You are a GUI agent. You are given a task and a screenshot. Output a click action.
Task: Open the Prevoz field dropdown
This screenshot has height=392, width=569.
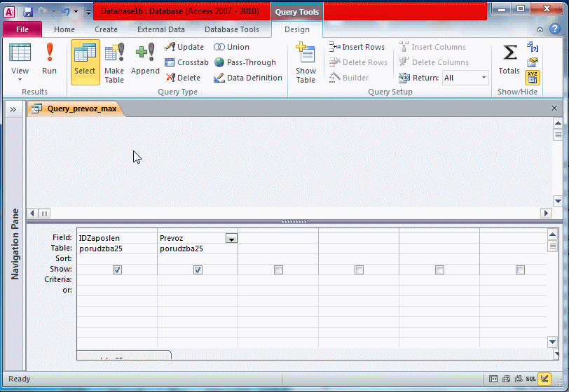(x=231, y=239)
